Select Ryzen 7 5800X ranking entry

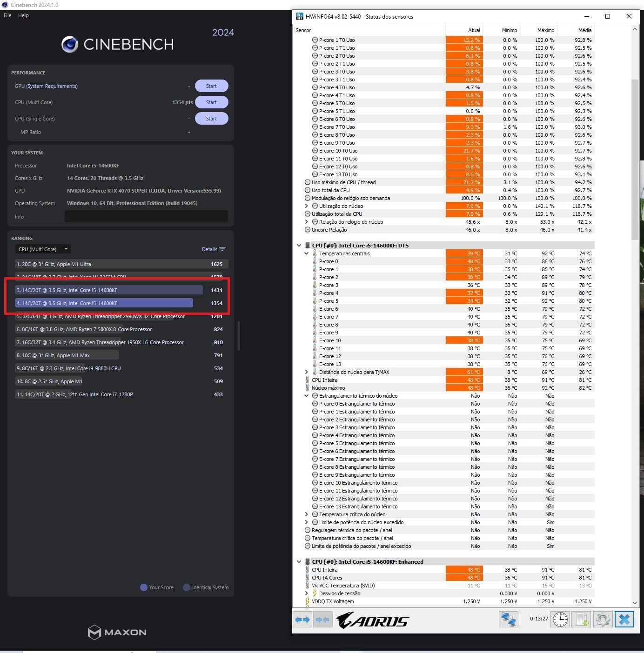pos(121,329)
